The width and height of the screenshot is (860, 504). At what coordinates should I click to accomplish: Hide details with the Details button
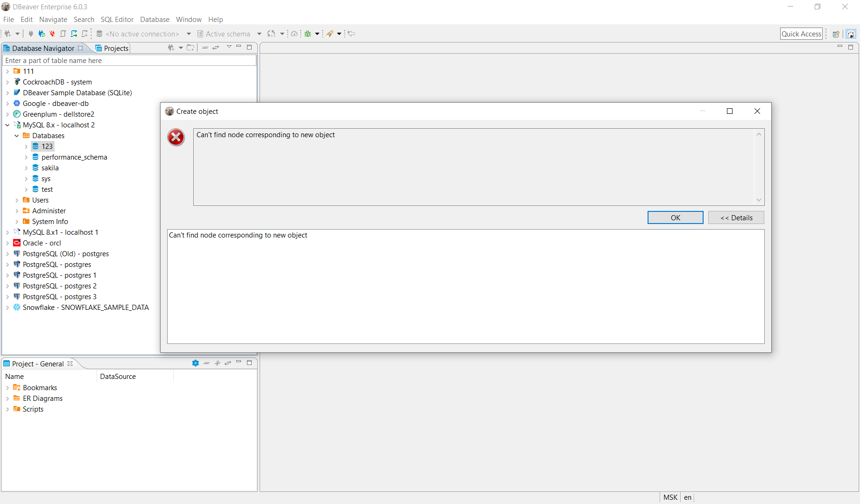[x=736, y=217]
